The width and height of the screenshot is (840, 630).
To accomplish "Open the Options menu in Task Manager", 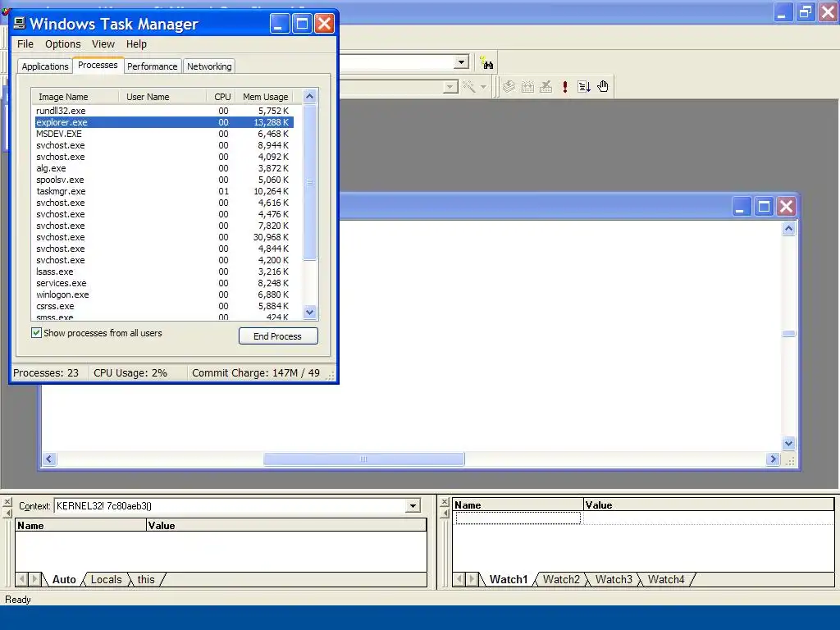I will pyautogui.click(x=62, y=44).
